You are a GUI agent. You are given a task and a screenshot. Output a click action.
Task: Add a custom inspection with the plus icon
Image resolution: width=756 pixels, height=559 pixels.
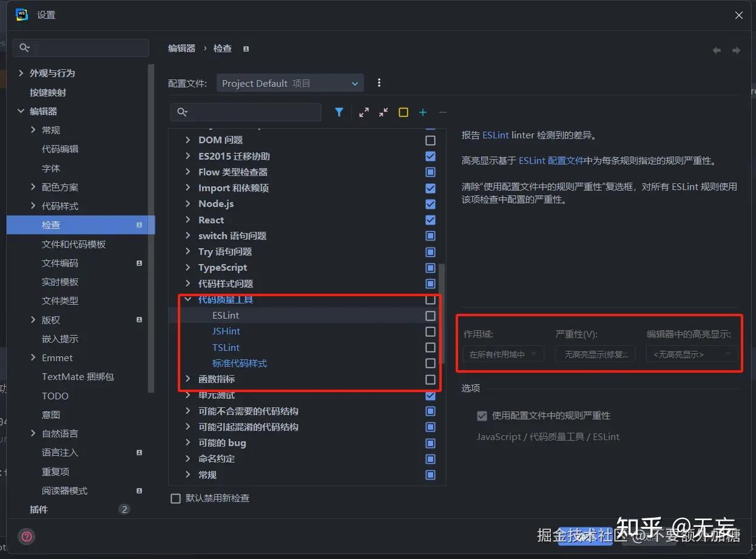tap(422, 112)
